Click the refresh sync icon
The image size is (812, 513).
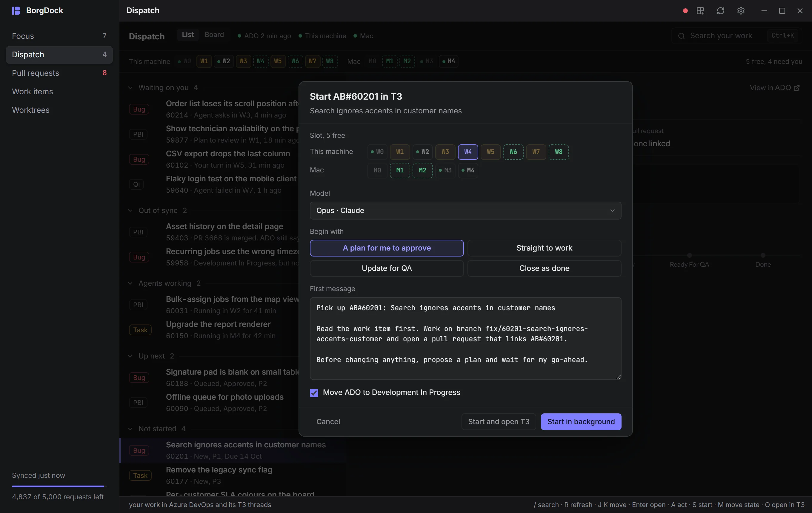(720, 11)
